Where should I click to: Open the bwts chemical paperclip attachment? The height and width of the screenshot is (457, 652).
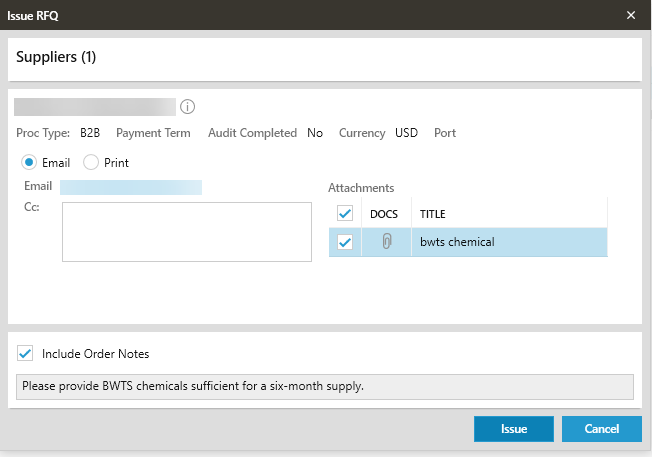[386, 242]
